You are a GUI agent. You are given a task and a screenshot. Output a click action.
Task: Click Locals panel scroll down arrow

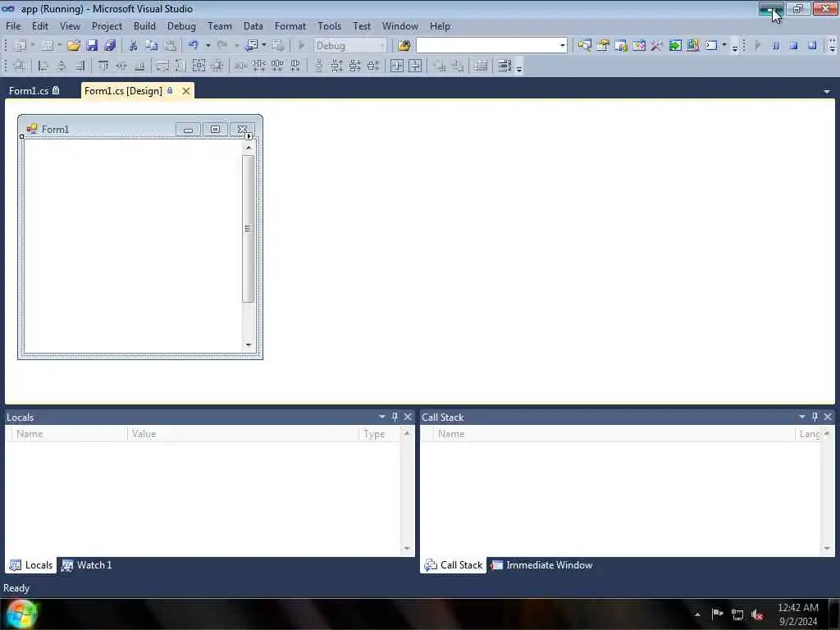[407, 549]
